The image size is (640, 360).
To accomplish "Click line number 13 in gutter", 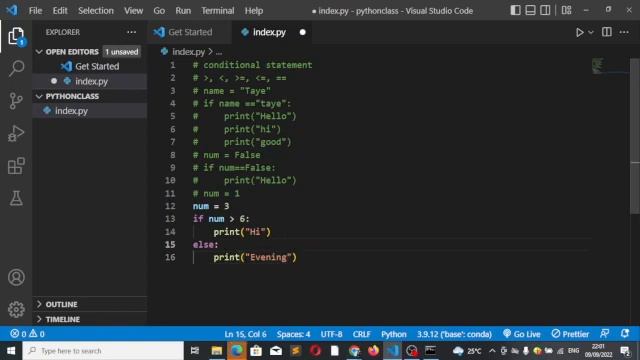I will 170,219.
